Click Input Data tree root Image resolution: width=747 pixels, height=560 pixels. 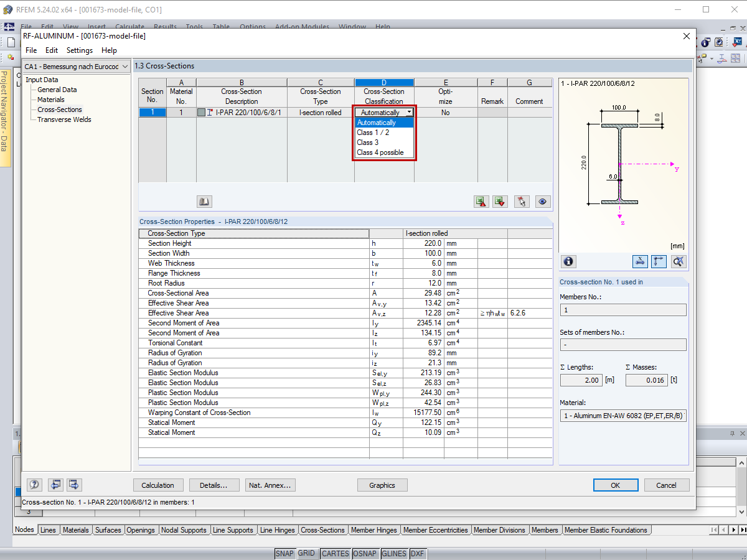[42, 80]
